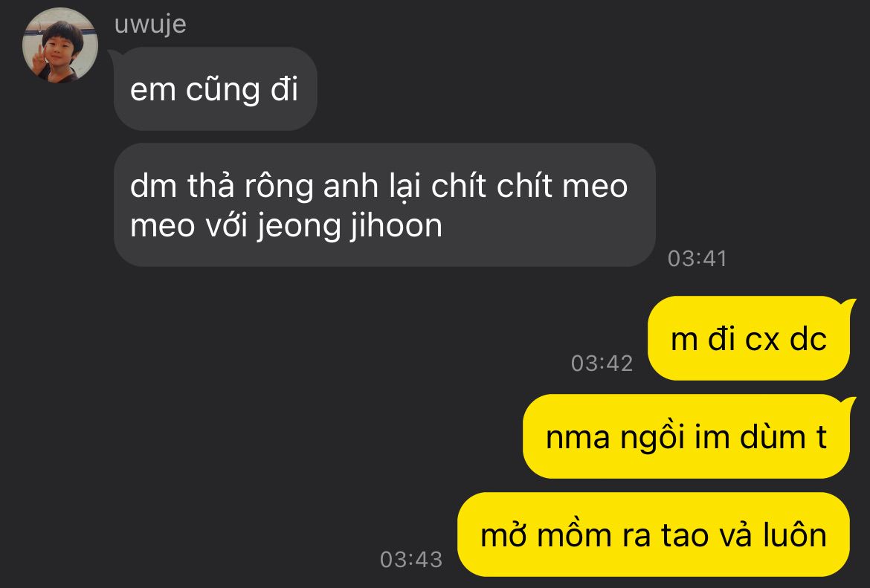
Task: Select the "mở mồm ra tao vả luôn" message
Action: click(x=654, y=534)
